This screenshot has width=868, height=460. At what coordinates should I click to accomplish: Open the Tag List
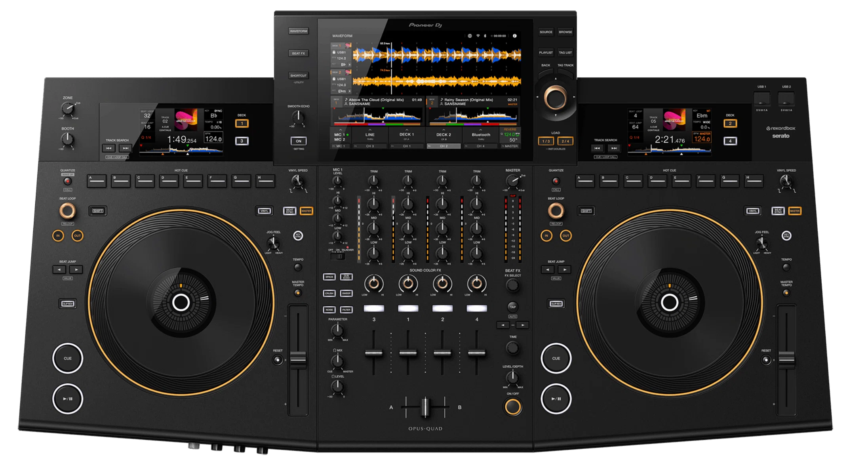[565, 53]
